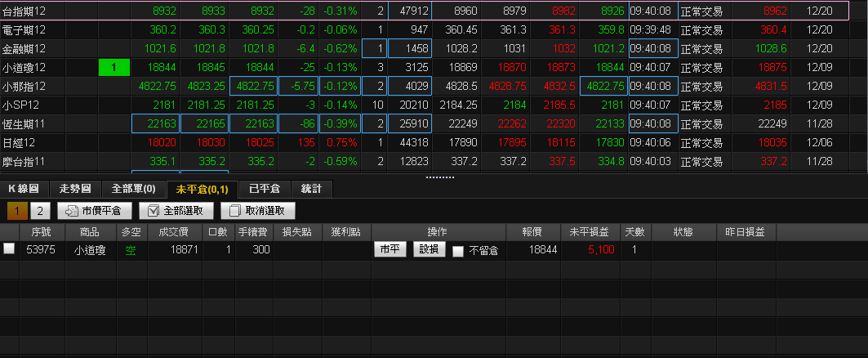Image resolution: width=868 pixels, height=358 pixels.
Task: Click 市平 button for 小道瓊 position
Action: pos(390,250)
